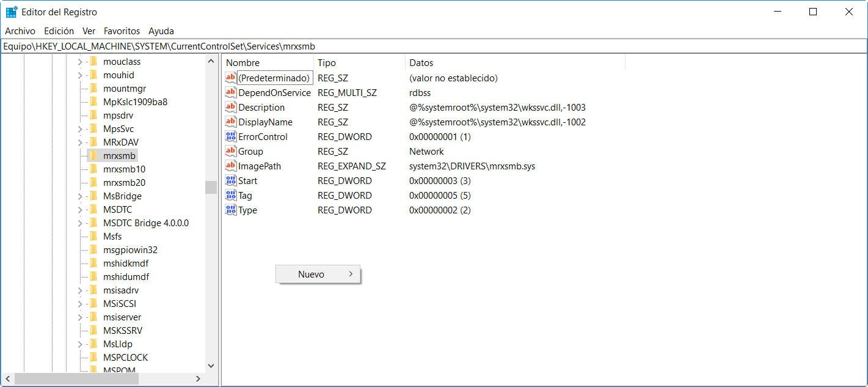Click the mountmgr folder icon

pyautogui.click(x=93, y=89)
